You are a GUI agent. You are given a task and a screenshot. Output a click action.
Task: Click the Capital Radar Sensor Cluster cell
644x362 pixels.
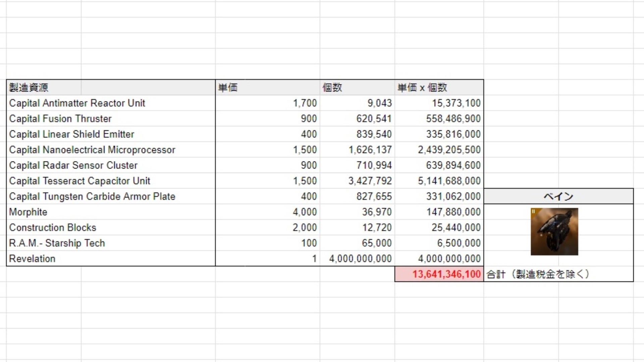111,165
